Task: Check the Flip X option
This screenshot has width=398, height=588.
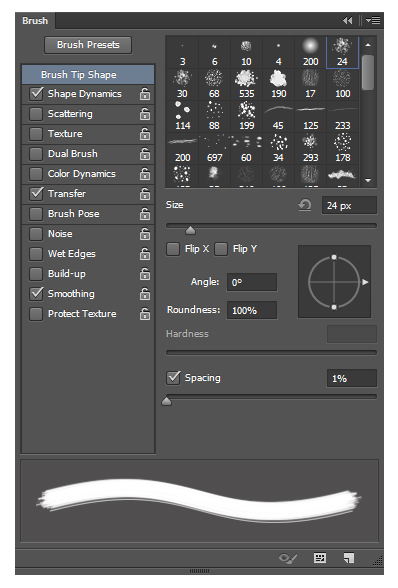Action: click(x=173, y=249)
